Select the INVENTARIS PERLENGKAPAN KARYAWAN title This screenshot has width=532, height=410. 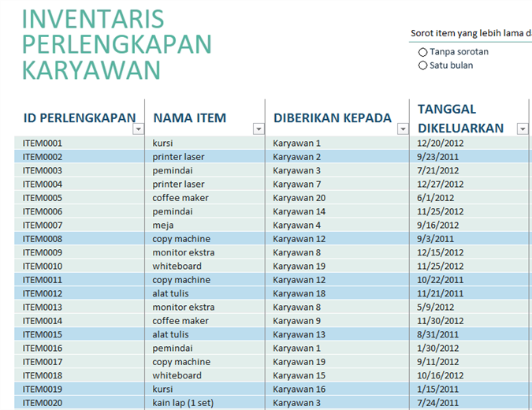tap(117, 44)
